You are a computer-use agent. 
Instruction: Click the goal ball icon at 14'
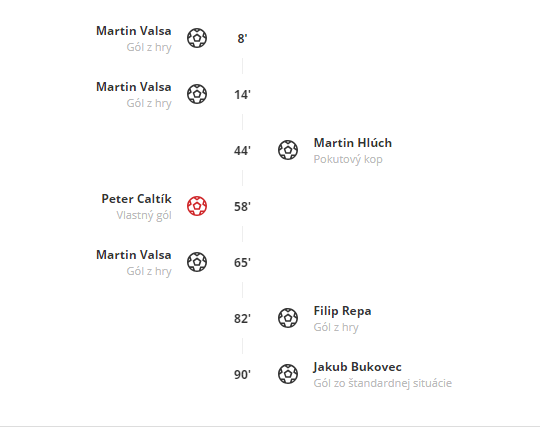tap(197, 94)
